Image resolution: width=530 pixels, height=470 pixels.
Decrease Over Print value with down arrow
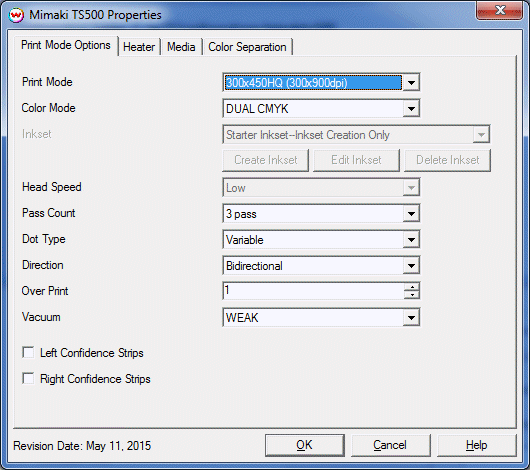412,295
